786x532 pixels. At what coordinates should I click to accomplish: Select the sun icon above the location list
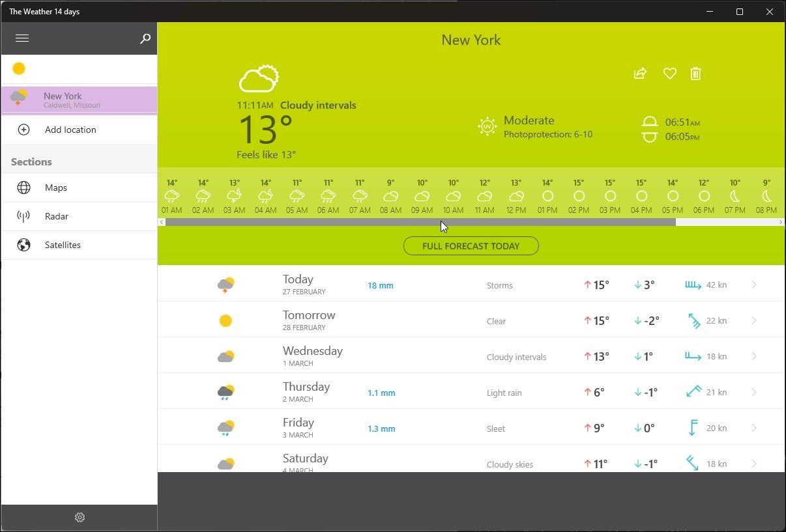coord(19,68)
